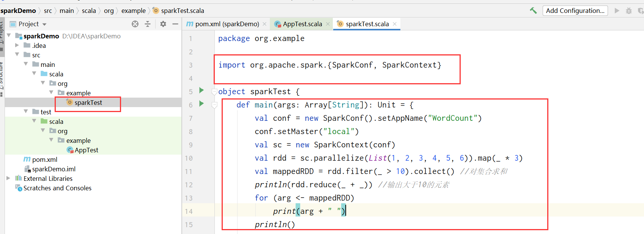Click main in the breadcrumb path
Viewport: 644px width, 234px height.
[x=67, y=11]
